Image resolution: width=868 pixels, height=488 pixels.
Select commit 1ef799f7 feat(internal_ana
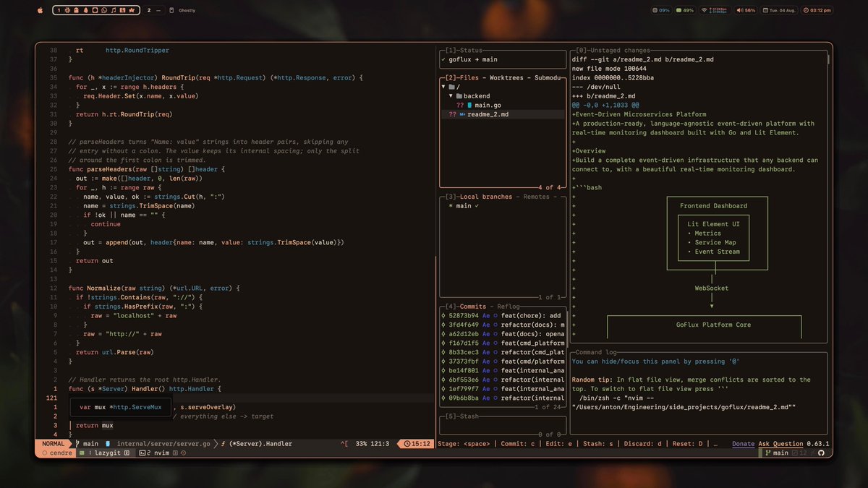(x=503, y=389)
